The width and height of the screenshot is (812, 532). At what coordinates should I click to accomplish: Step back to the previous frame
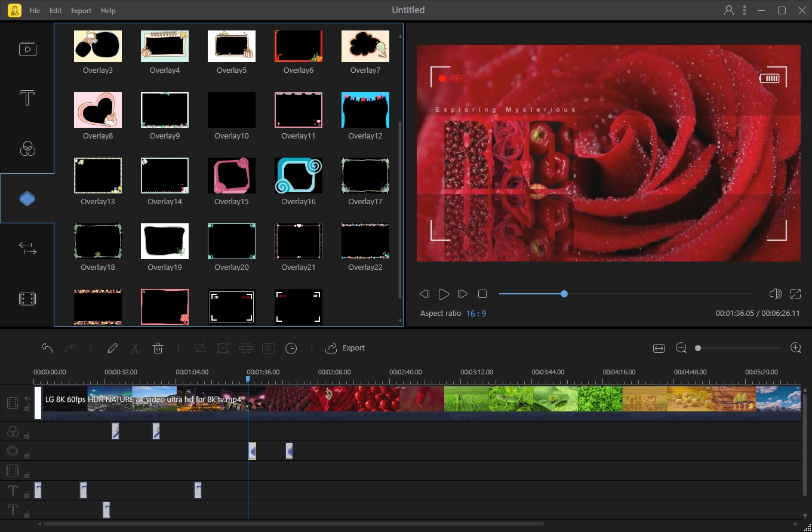425,294
